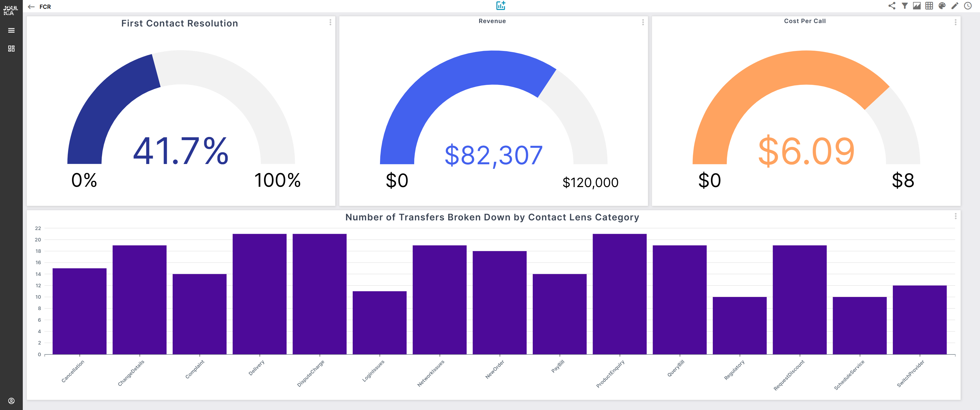
Task: Click the SwitchProvider axis label
Action: (910, 374)
